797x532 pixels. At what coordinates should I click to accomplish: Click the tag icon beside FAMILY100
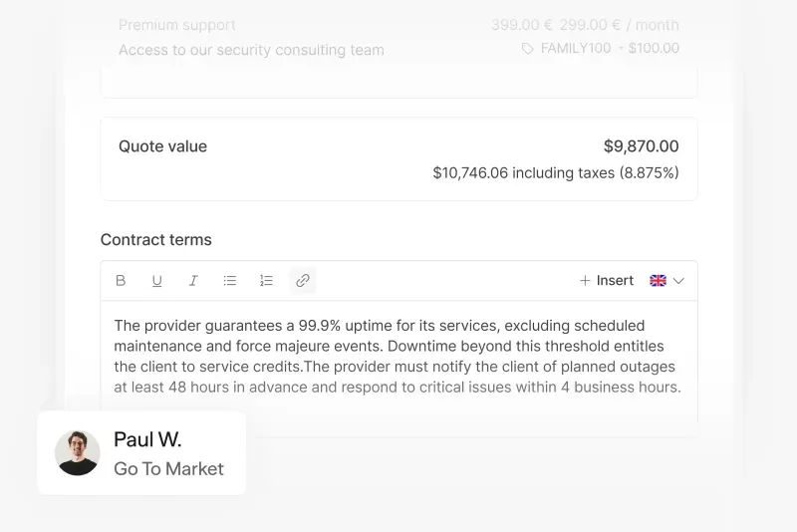528,49
